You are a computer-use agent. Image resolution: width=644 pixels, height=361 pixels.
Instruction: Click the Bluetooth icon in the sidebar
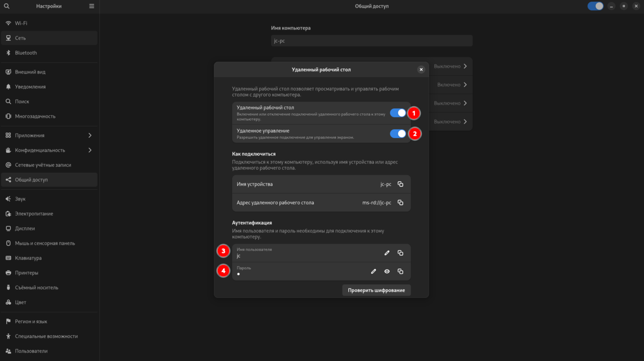tap(8, 53)
